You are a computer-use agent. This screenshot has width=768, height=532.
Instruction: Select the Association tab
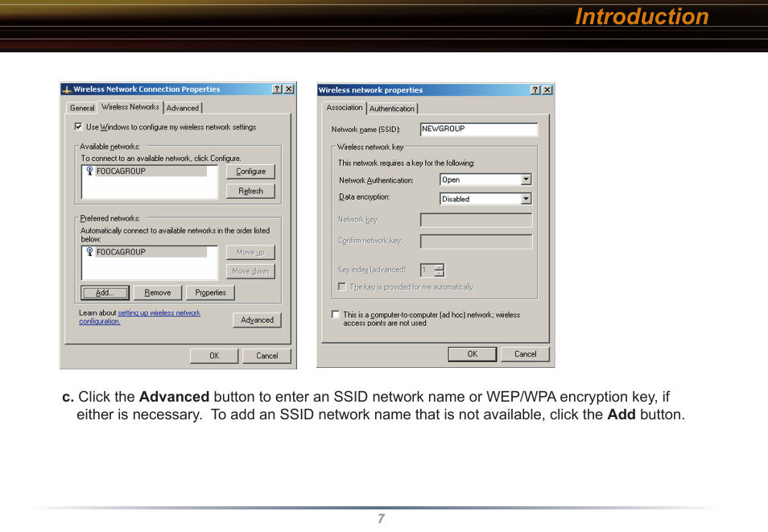point(345,107)
